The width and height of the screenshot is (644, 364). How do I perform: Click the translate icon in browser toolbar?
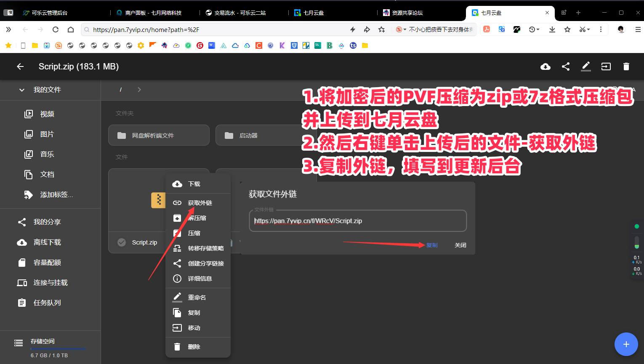502,29
